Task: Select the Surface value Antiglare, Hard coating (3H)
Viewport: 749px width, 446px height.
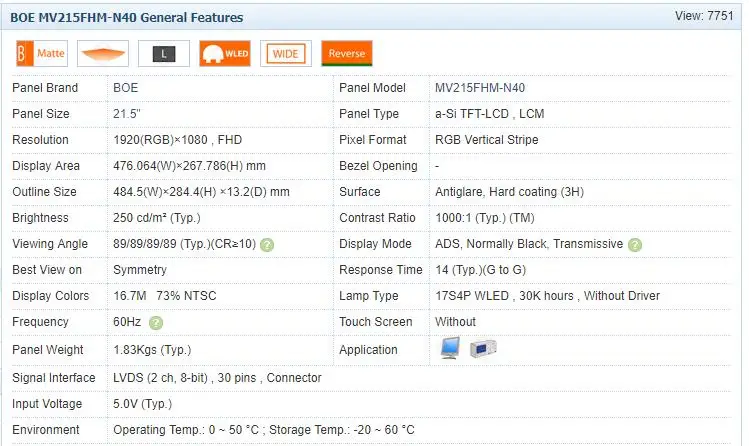Action: 510,192
